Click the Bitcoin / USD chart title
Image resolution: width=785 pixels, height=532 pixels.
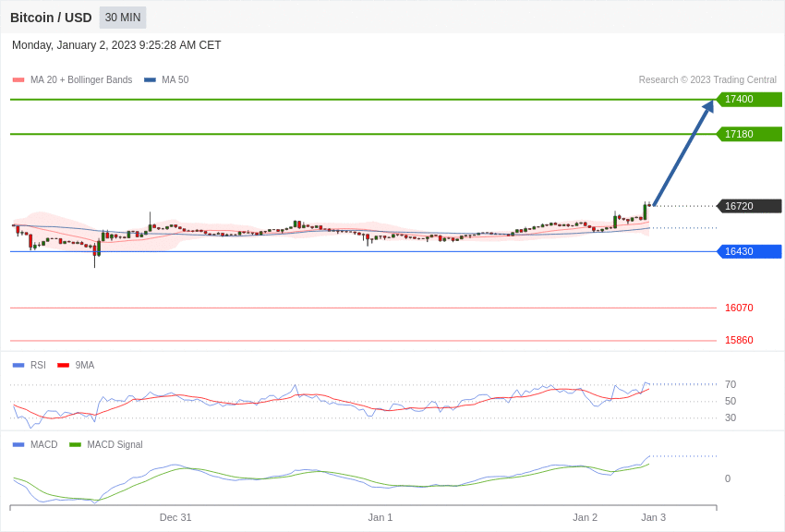pyautogui.click(x=51, y=18)
